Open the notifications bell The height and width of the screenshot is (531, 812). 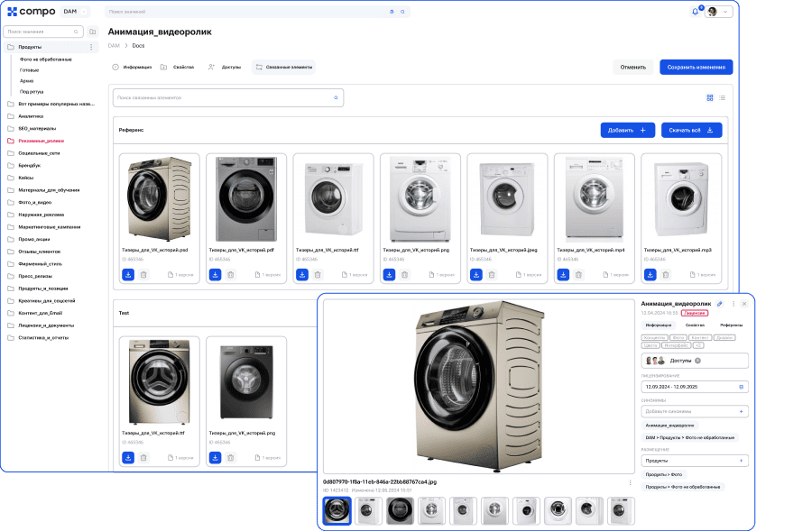pos(695,12)
